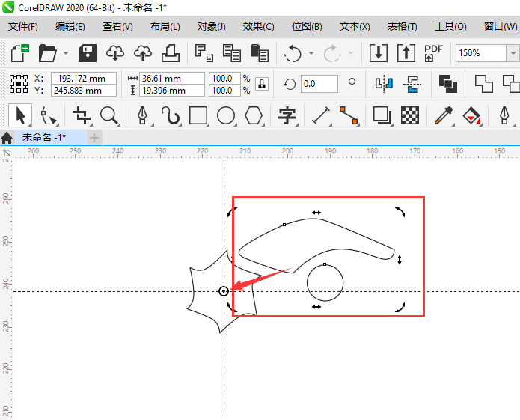Select the Eyedropper tool

[x=442, y=115]
